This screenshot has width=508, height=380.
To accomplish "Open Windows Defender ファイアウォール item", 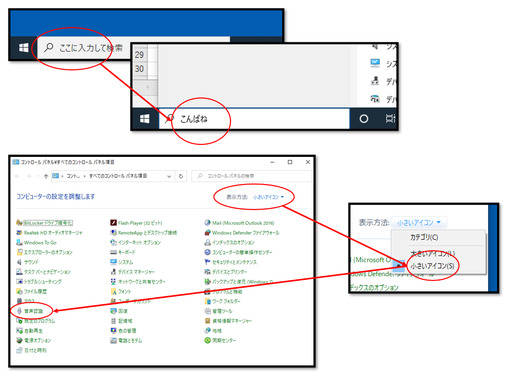I will tap(246, 233).
